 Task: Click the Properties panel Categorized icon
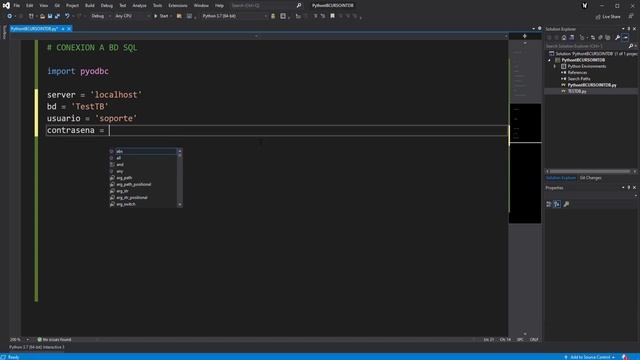pos(549,204)
